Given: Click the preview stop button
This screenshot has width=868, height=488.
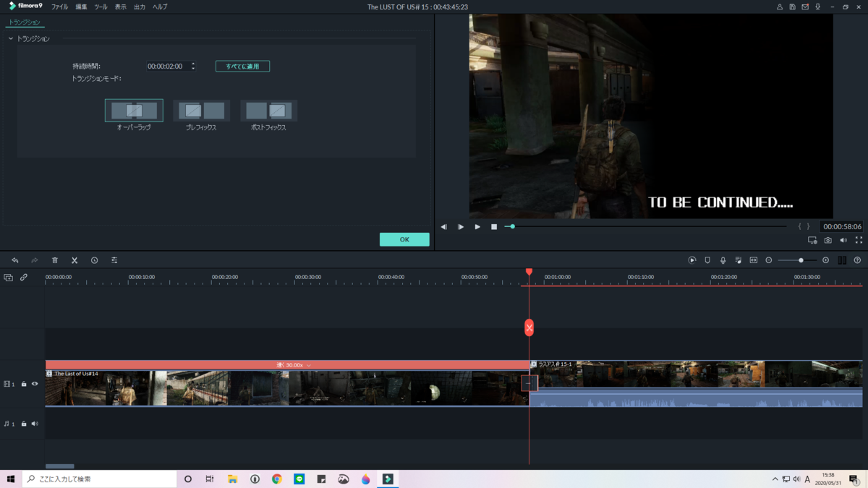Looking at the screenshot, I should tap(494, 227).
